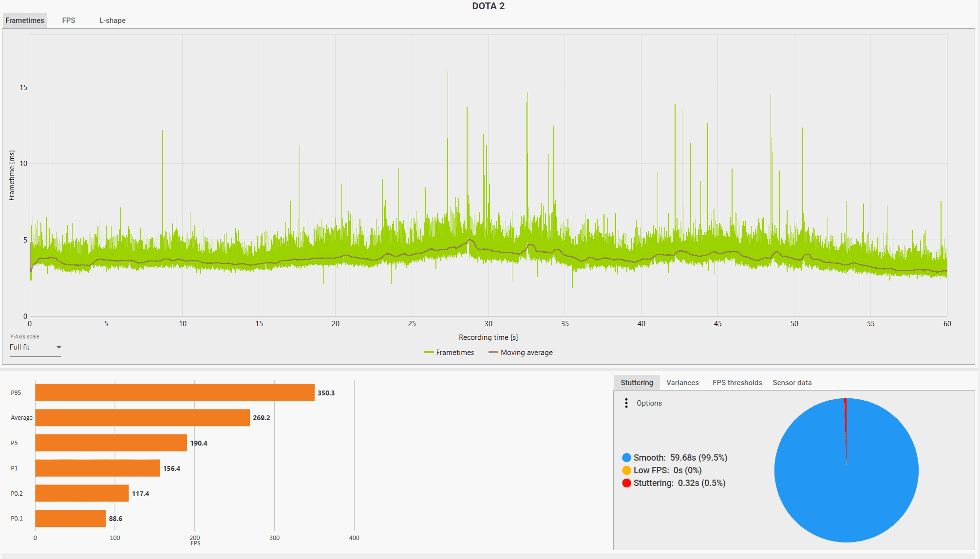Toggle the Moving average legend entry
Viewport: 980px width, 559px height.
point(521,353)
